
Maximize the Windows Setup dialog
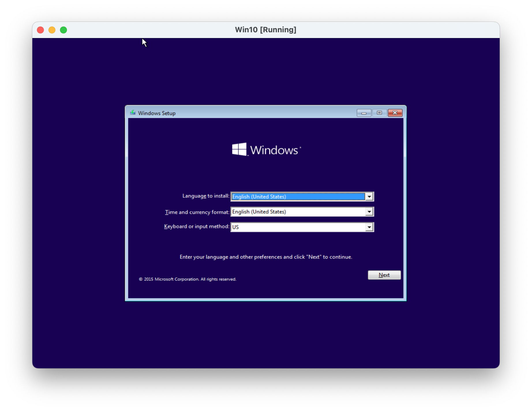[379, 113]
